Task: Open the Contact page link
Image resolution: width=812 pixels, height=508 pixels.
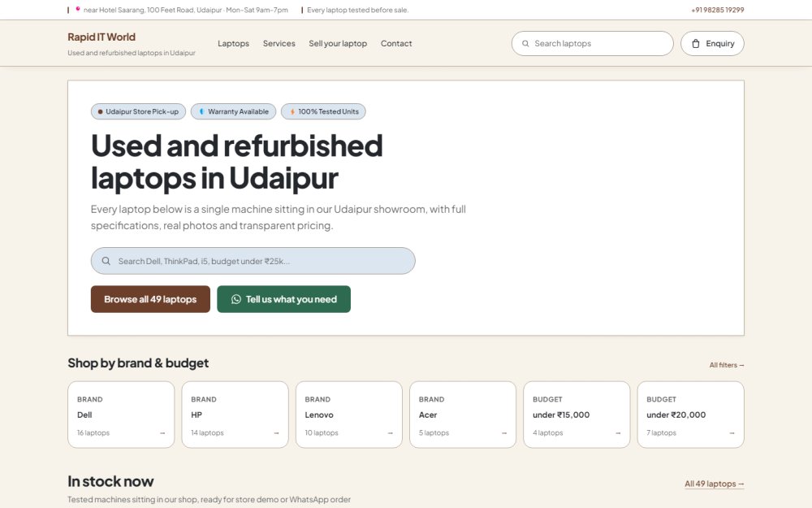Action: [396, 44]
